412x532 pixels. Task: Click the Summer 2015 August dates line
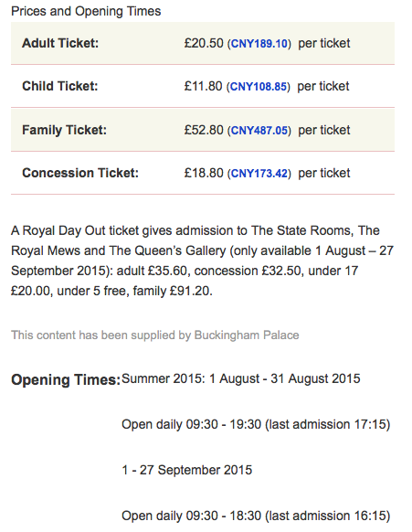(x=241, y=378)
